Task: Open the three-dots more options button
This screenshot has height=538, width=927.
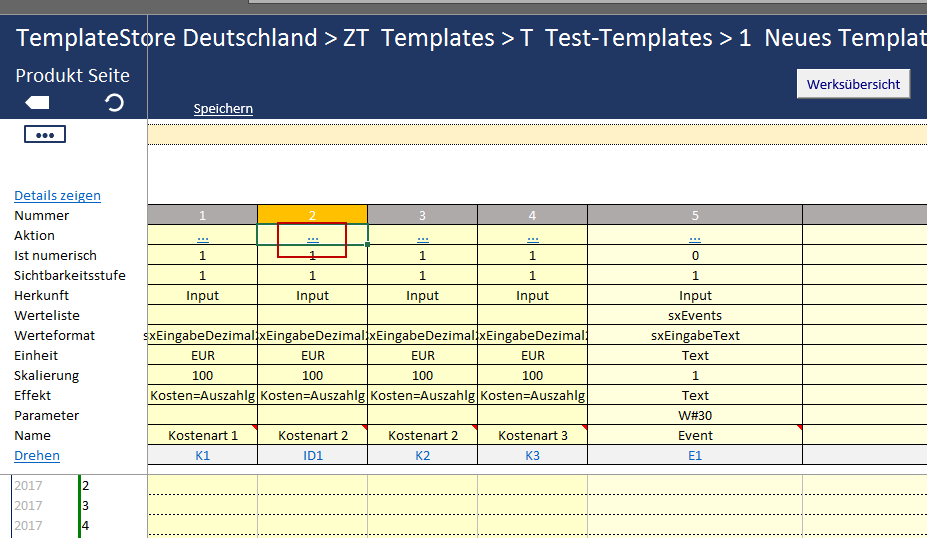Action: pyautogui.click(x=44, y=134)
